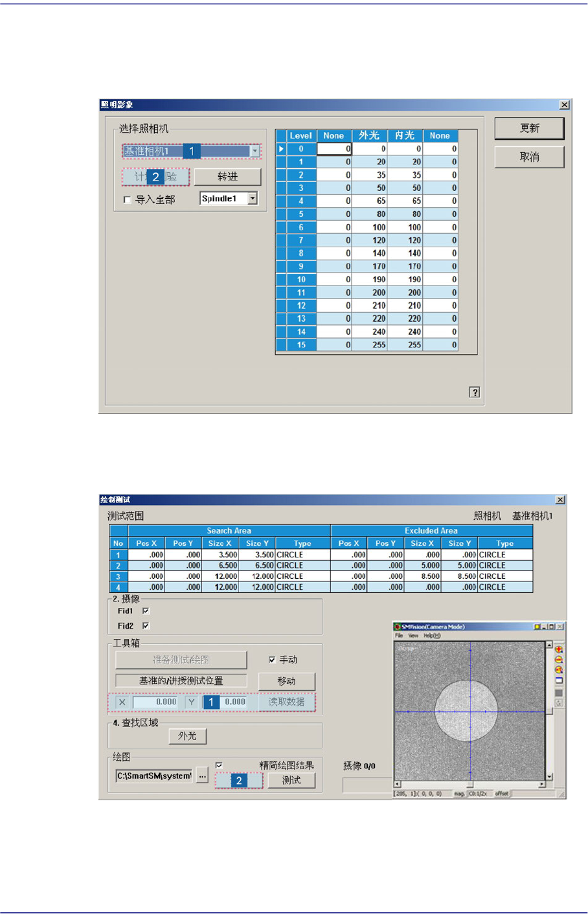Close the 绘制测试 dialog
This screenshot has height=920, width=588.
point(560,500)
